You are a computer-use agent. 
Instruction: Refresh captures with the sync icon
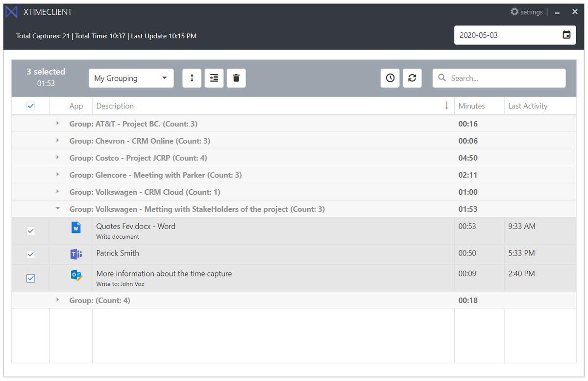pos(412,78)
